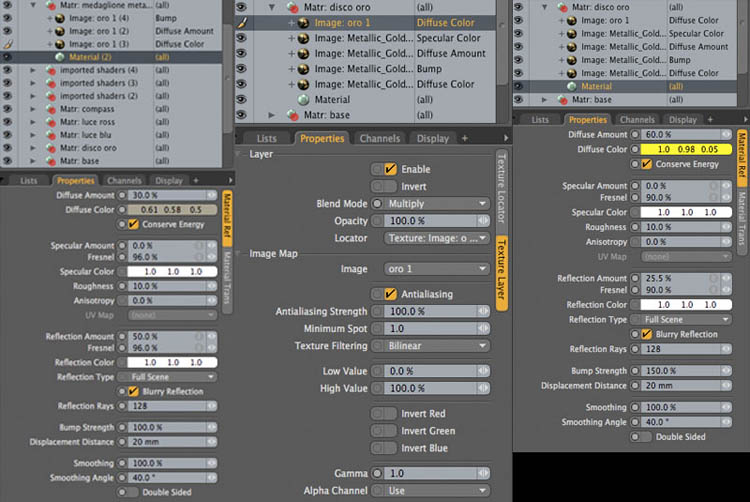Select the Material sphere icon in middle tree

point(303,99)
